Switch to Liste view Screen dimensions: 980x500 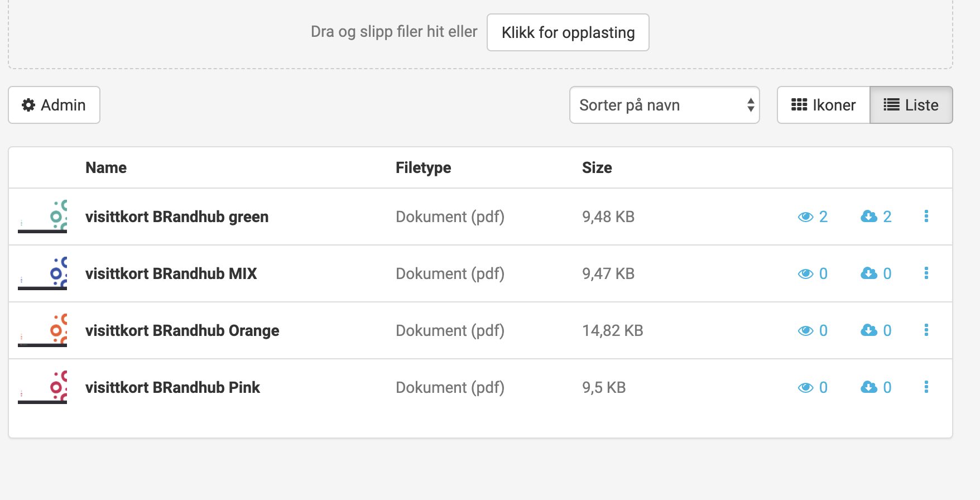[x=911, y=105]
